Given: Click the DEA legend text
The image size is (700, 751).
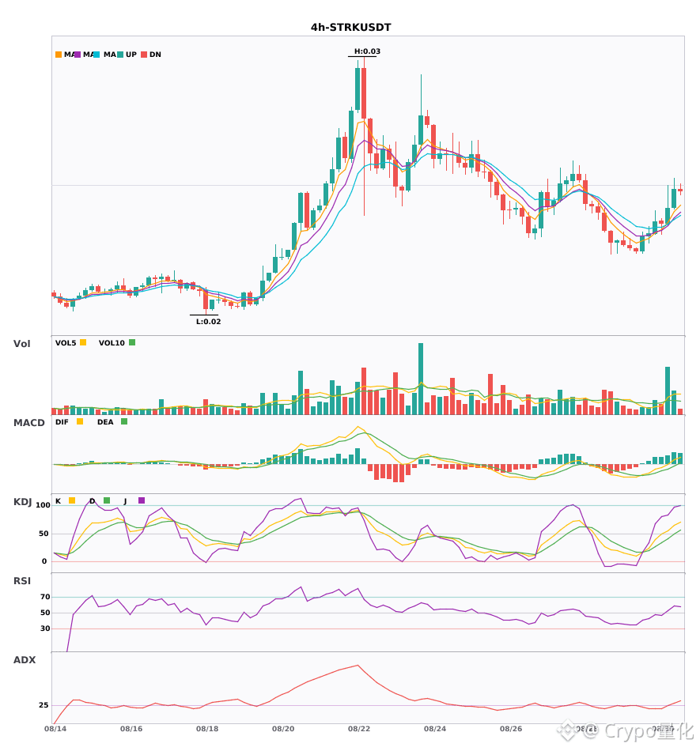Looking at the screenshot, I should click(105, 422).
